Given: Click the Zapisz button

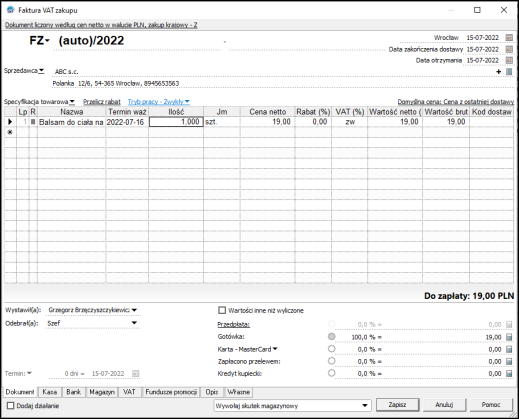Looking at the screenshot, I should [397, 405].
